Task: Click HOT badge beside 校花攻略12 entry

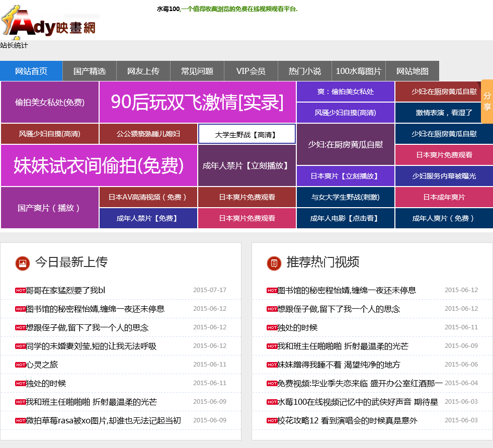Action: click(x=272, y=420)
